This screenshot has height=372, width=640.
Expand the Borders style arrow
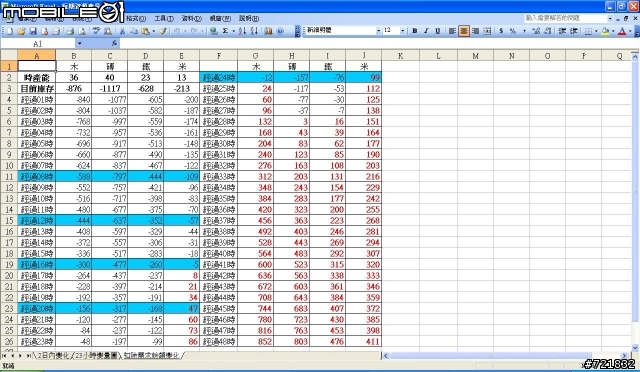coord(596,31)
